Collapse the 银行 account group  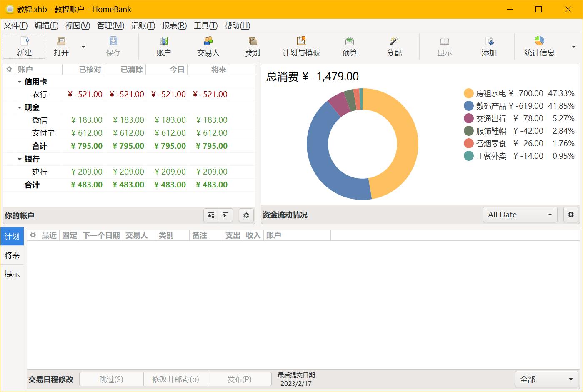click(19, 160)
